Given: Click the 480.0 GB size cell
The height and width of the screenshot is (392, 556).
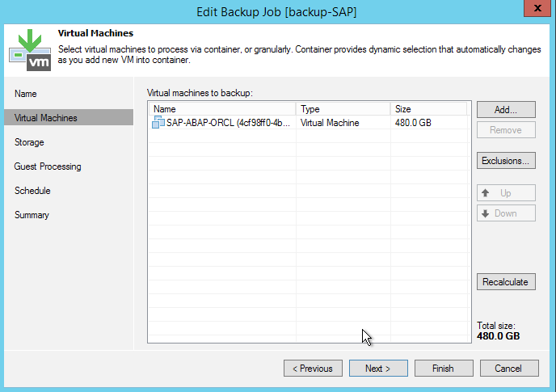Looking at the screenshot, I should coord(413,123).
